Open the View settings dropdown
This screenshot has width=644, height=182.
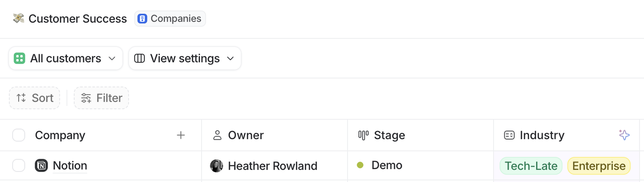(185, 58)
